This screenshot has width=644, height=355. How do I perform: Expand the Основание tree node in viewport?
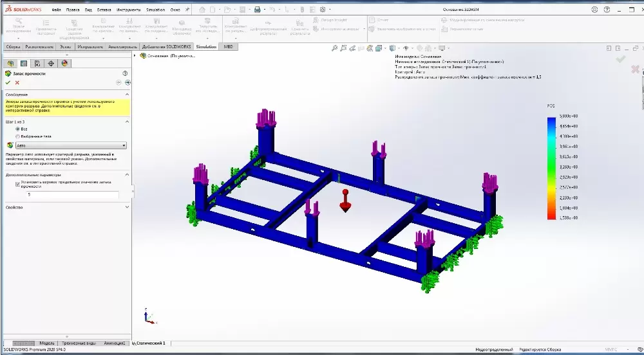[135, 56]
